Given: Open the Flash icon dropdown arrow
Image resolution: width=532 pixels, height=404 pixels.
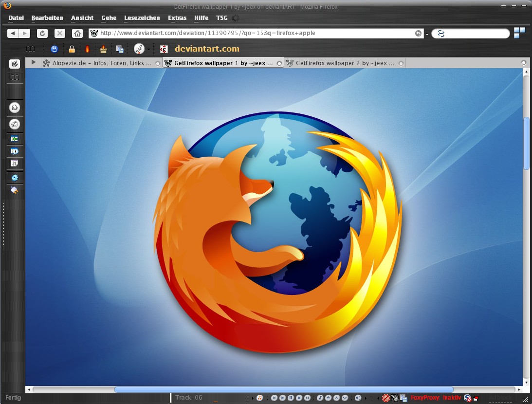Looking at the screenshot, I should (x=148, y=49).
